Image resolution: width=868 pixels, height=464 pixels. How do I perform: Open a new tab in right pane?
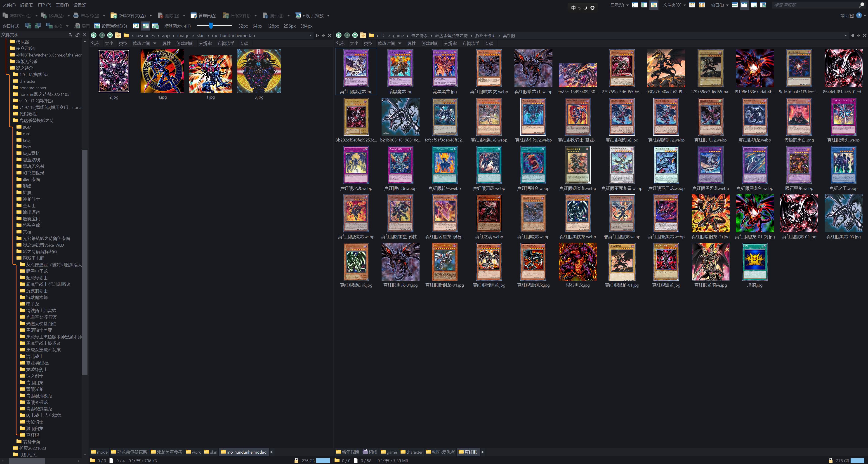(x=483, y=452)
